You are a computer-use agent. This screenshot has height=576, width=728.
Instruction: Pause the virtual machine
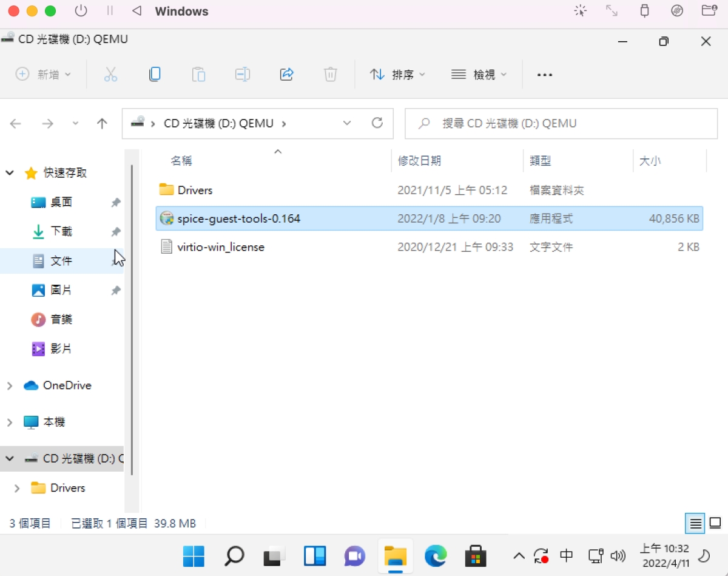(110, 11)
